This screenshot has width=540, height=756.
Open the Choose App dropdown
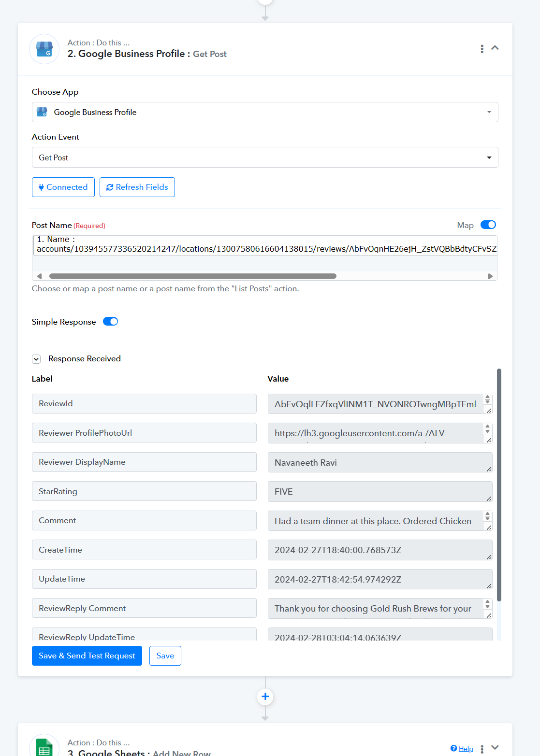tap(265, 112)
